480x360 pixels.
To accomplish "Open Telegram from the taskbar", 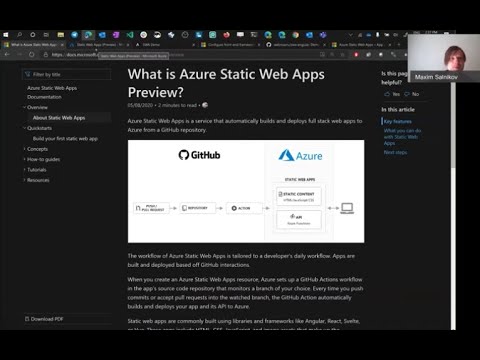I will click(75, 35).
